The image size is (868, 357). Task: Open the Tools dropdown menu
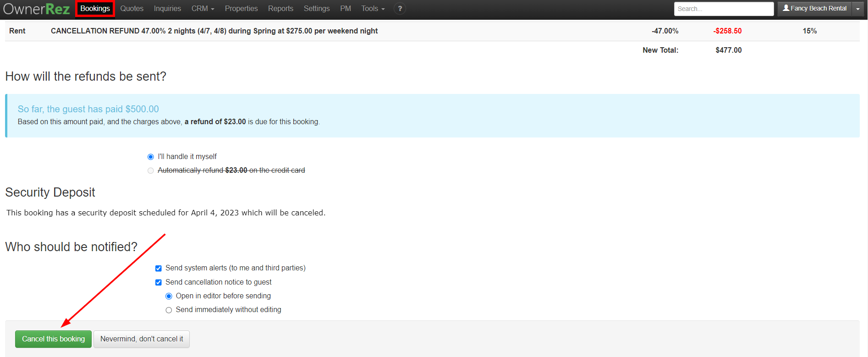(x=373, y=8)
